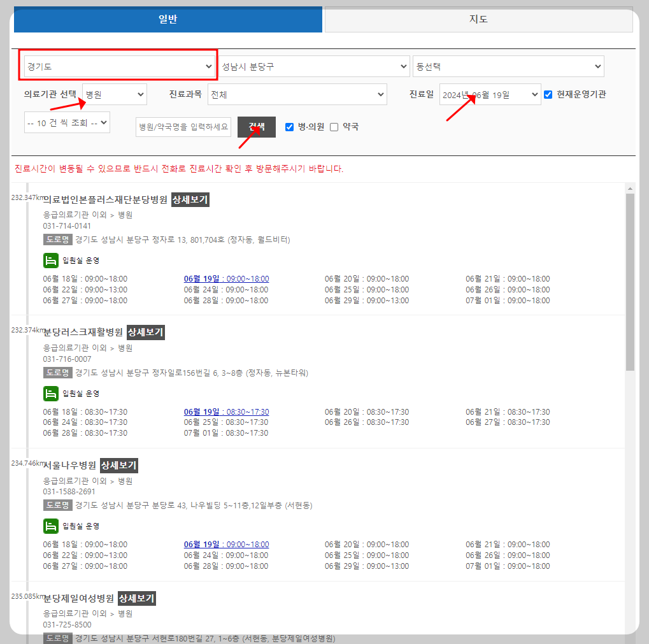The height and width of the screenshot is (644, 649).
Task: Switch to the 일반 tab
Action: [x=168, y=19]
